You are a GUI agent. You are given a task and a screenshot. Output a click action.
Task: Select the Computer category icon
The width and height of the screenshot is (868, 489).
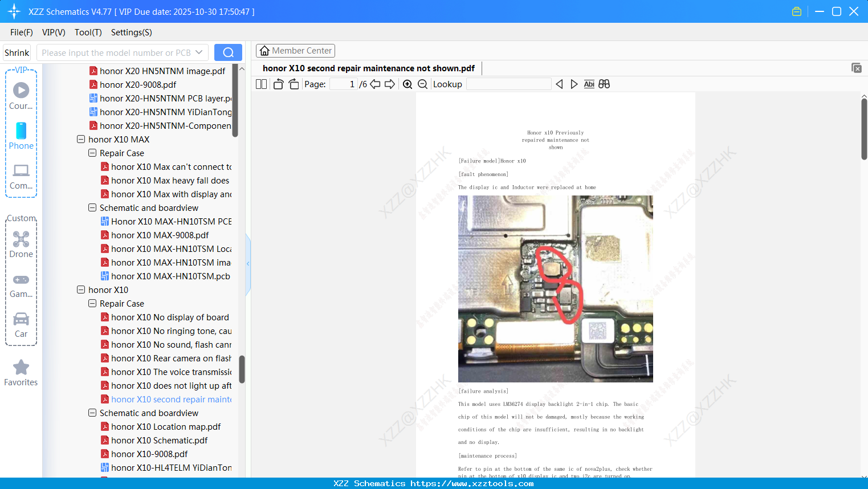(x=21, y=176)
